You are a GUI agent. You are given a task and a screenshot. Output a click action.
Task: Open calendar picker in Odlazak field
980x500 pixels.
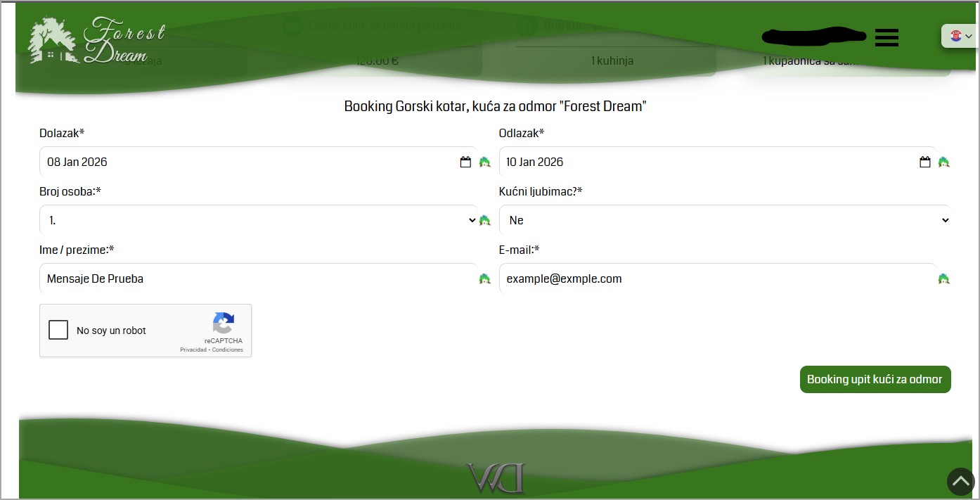924,162
